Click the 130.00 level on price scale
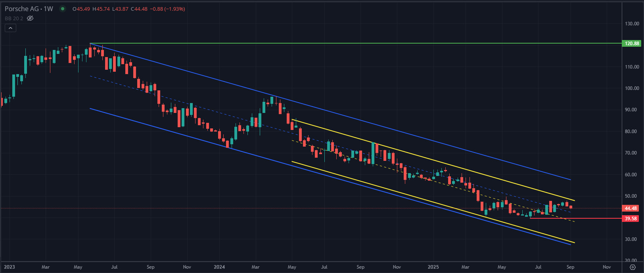 (632, 24)
